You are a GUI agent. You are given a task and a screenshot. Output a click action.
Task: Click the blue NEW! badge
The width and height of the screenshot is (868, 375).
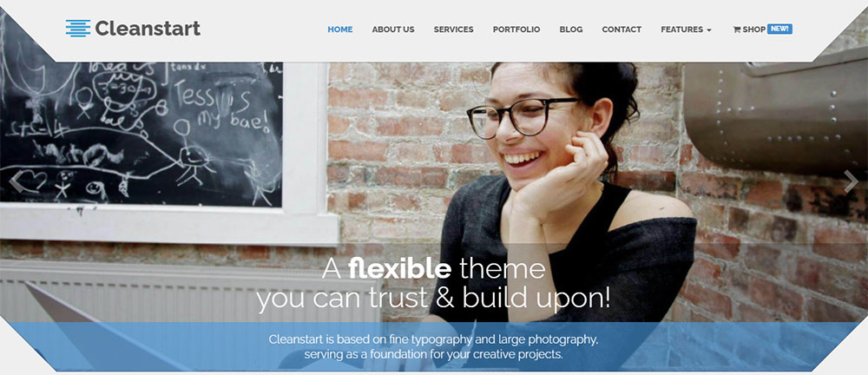tap(779, 29)
